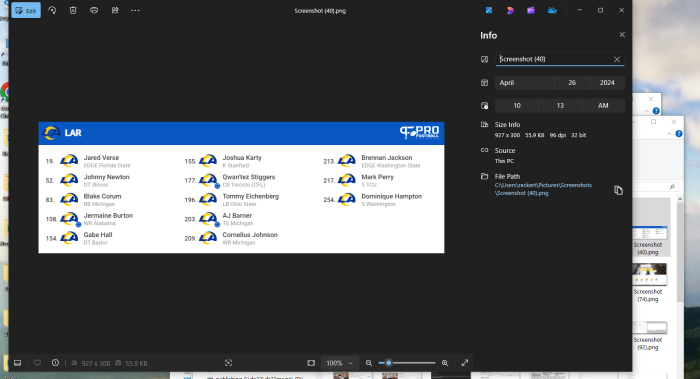The image size is (700, 379).
Task: Click the 'This PC' source text
Action: 504,161
